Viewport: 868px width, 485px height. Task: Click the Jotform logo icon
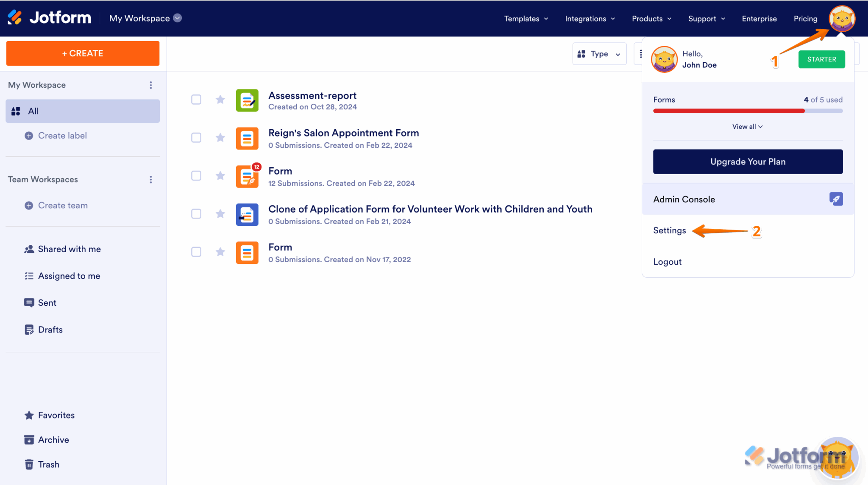pyautogui.click(x=15, y=18)
